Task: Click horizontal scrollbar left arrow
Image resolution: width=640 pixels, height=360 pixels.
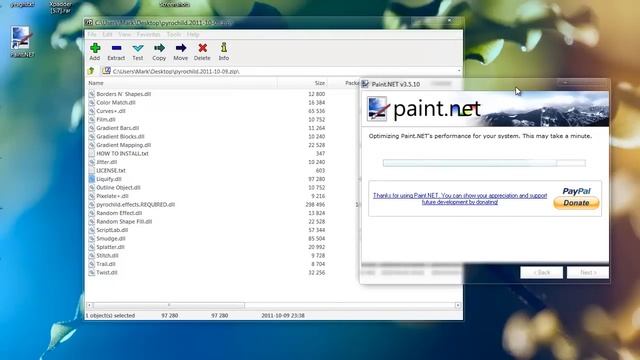Action: tap(90, 305)
